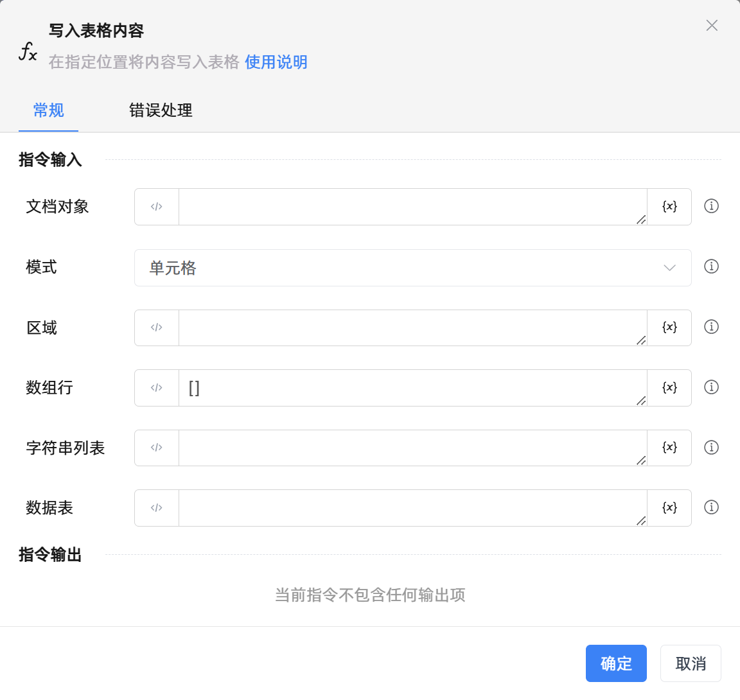This screenshot has height=700, width=740.
Task: Click the 取消 cancel button
Action: tap(691, 663)
